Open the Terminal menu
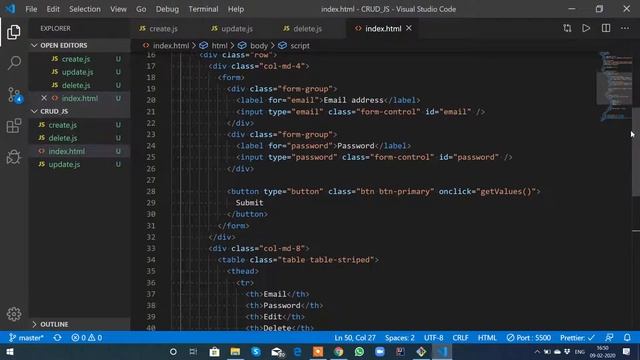The image size is (640, 360). pyautogui.click(x=203, y=9)
